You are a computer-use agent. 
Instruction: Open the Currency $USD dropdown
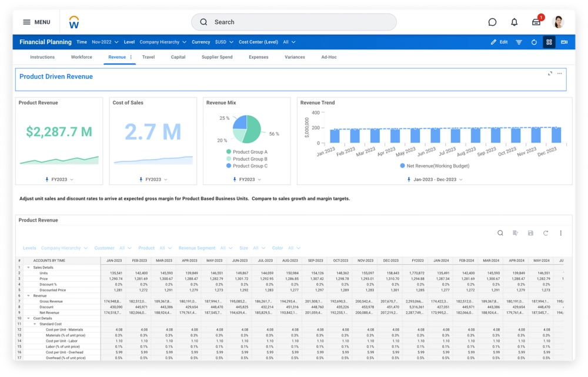223,42
